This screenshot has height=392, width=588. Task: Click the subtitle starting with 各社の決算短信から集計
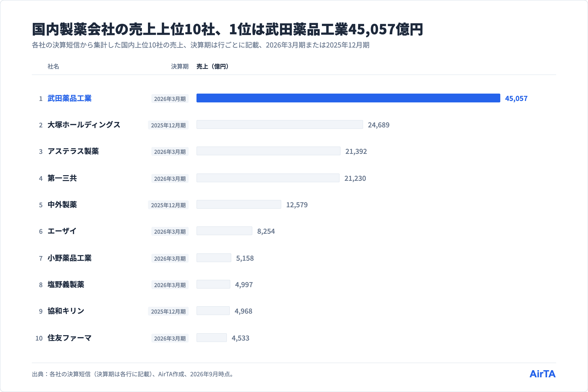pos(200,45)
